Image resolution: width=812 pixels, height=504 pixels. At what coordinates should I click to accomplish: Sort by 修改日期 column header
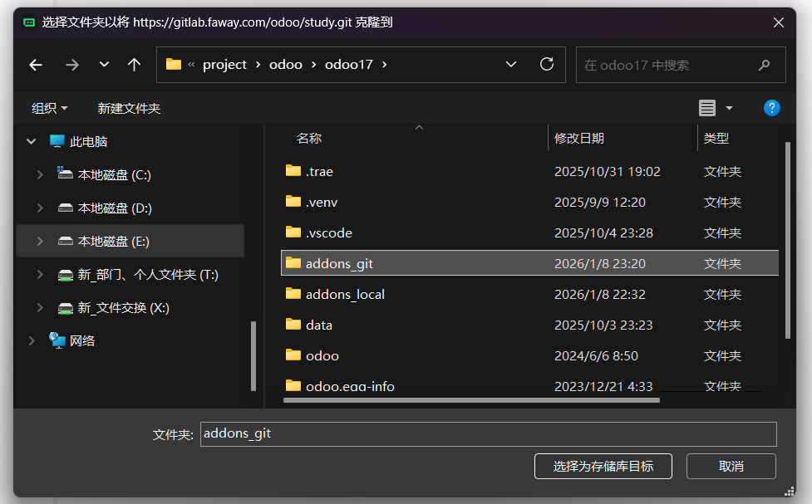579,139
